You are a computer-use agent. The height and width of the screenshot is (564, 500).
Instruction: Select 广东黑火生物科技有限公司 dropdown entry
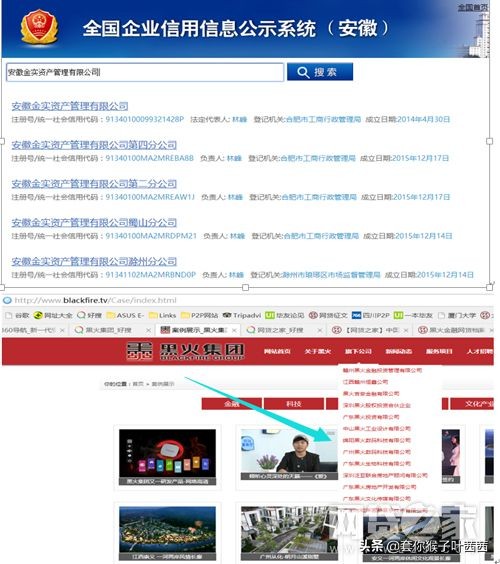(376, 464)
